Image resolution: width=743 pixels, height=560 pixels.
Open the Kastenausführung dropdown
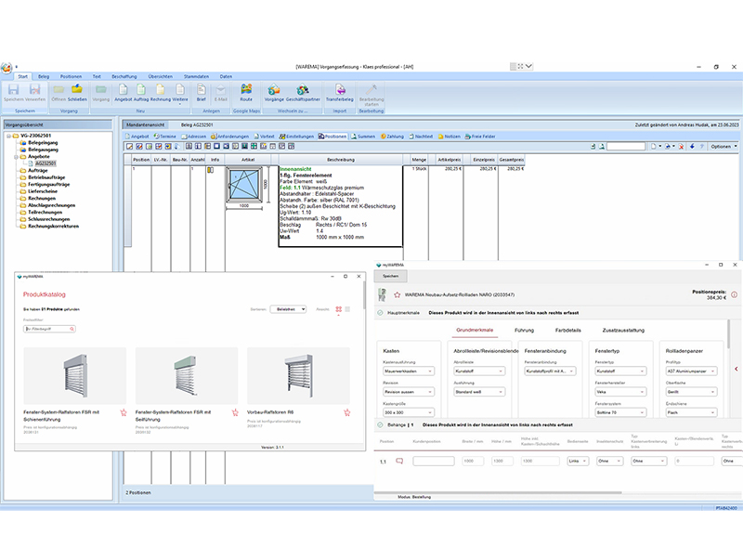[x=410, y=371]
